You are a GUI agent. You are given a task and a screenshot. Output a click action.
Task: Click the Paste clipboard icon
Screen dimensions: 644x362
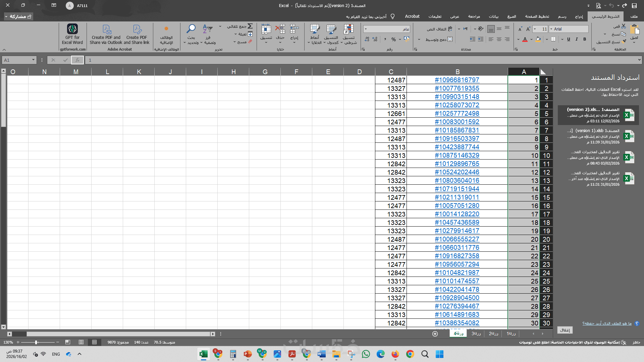pos(635,30)
